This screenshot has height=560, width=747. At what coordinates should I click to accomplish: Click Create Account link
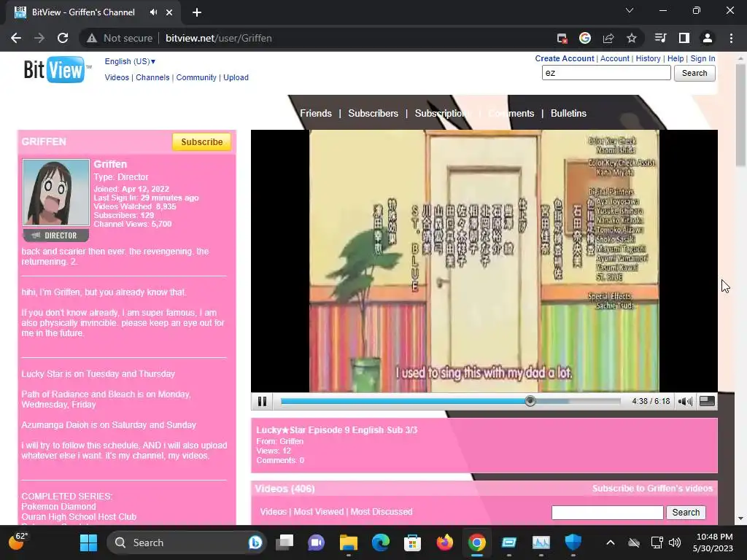coord(565,58)
